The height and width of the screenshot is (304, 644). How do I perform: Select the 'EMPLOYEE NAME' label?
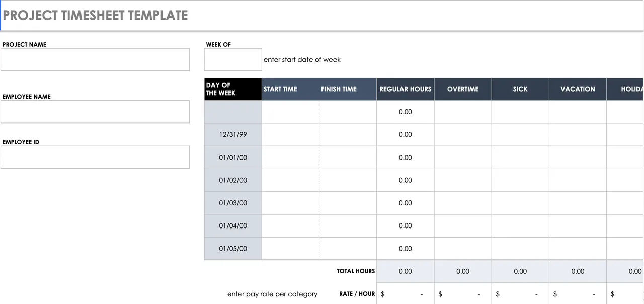pyautogui.click(x=27, y=96)
